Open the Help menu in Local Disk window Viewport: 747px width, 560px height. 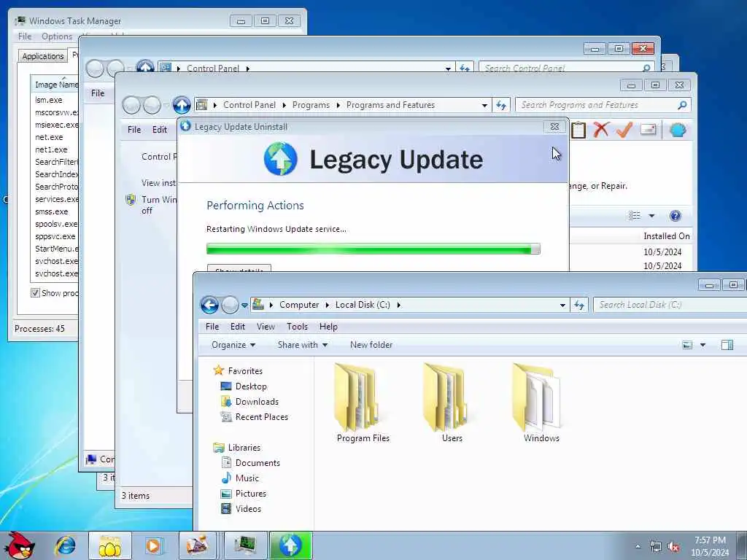(x=328, y=326)
